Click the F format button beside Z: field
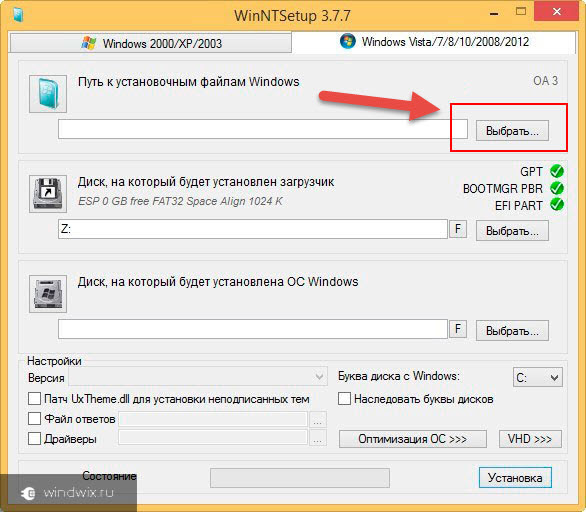Image resolution: width=586 pixels, height=512 pixels. tap(458, 229)
